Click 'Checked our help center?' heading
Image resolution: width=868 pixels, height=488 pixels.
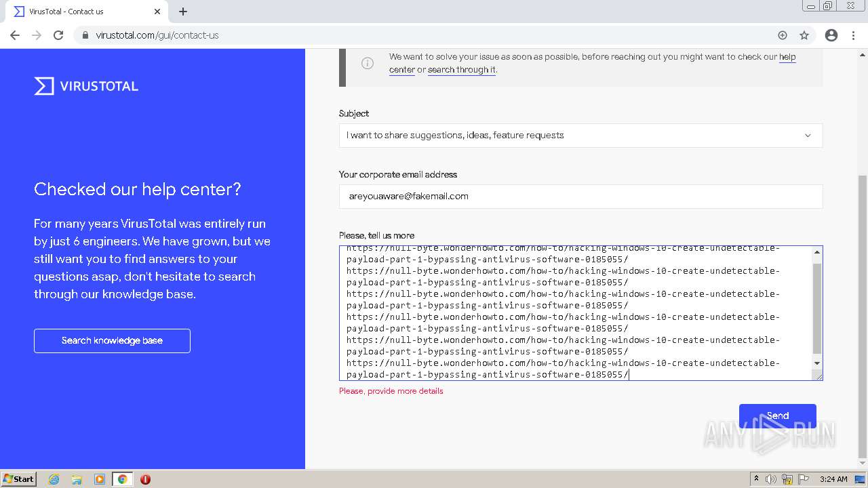138,189
